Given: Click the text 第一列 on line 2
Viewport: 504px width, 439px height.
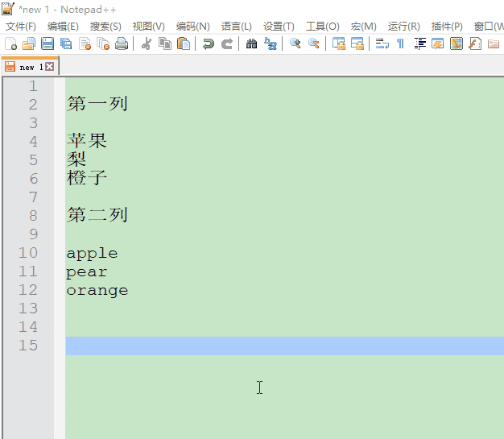Looking at the screenshot, I should pyautogui.click(x=97, y=104).
